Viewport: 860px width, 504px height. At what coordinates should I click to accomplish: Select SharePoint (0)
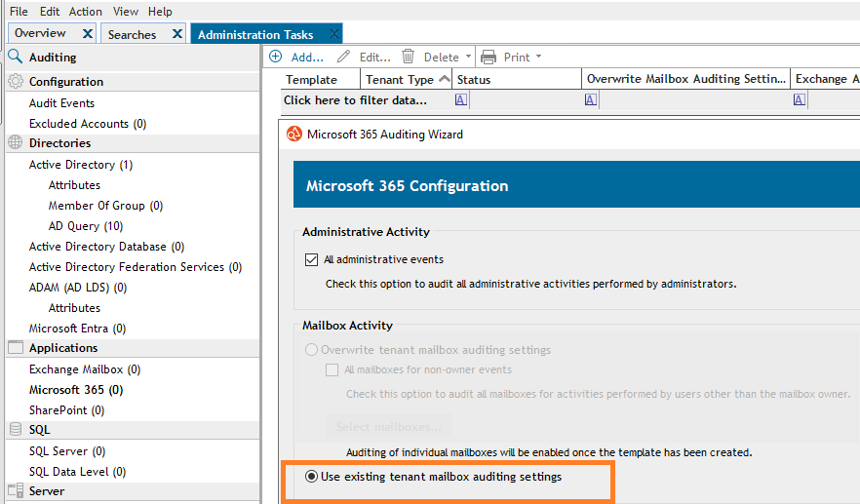tap(66, 410)
